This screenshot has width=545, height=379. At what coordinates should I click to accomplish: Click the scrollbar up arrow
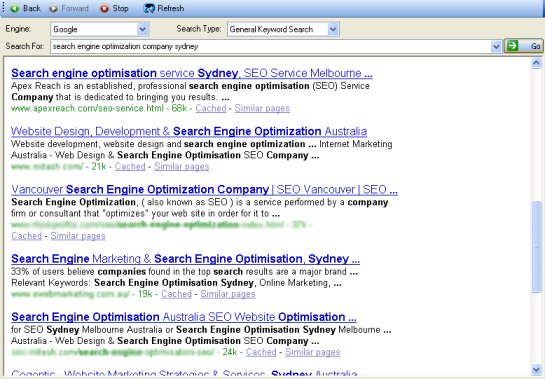pyautogui.click(x=536, y=63)
